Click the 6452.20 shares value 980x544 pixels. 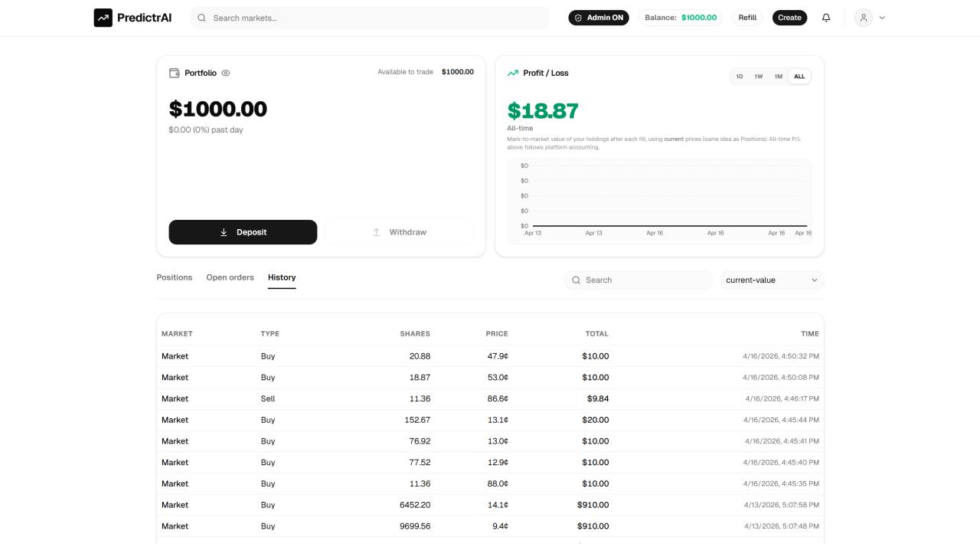tap(415, 505)
